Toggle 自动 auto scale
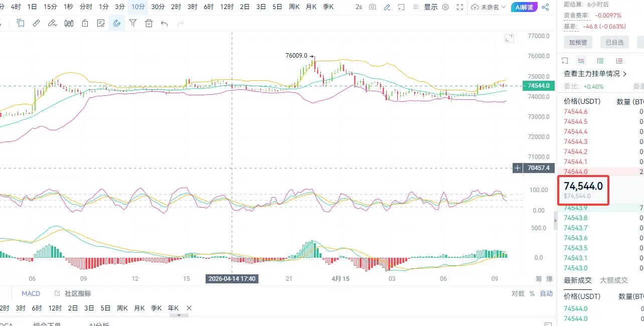Screen dimensions: 644x326 tap(546, 293)
